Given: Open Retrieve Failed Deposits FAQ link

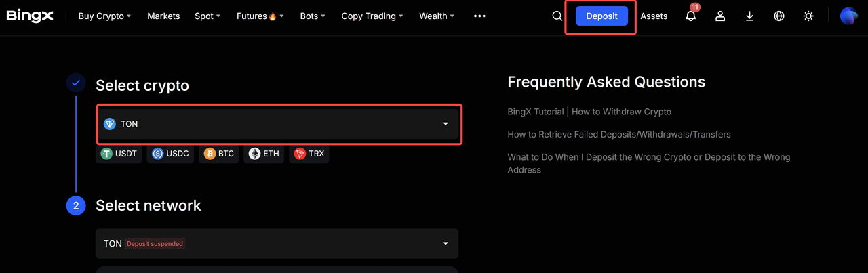Looking at the screenshot, I should coord(618,135).
